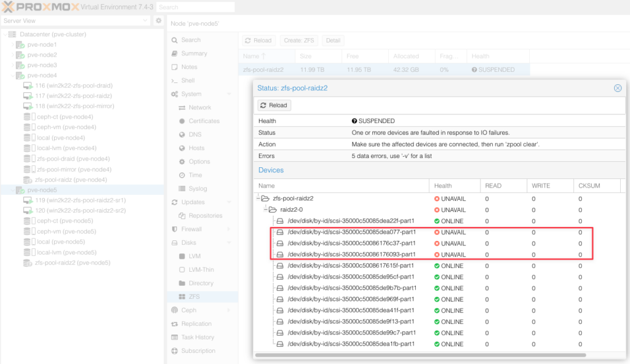Click the Syslog list icon
The image size is (630, 364).
pos(182,188)
